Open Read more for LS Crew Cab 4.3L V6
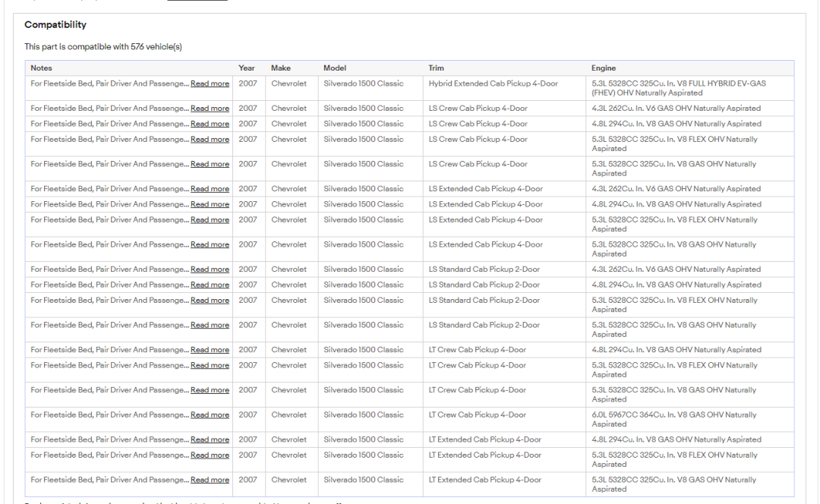The height and width of the screenshot is (504, 820). pos(210,109)
